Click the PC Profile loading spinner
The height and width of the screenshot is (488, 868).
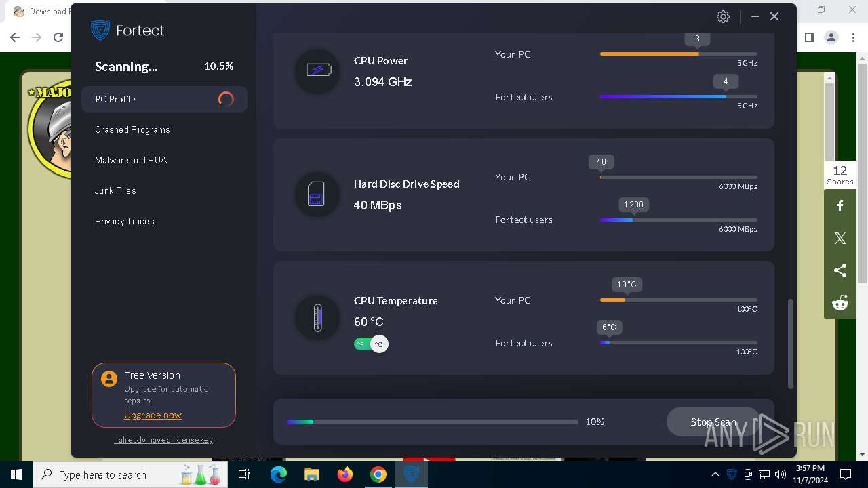(x=226, y=99)
